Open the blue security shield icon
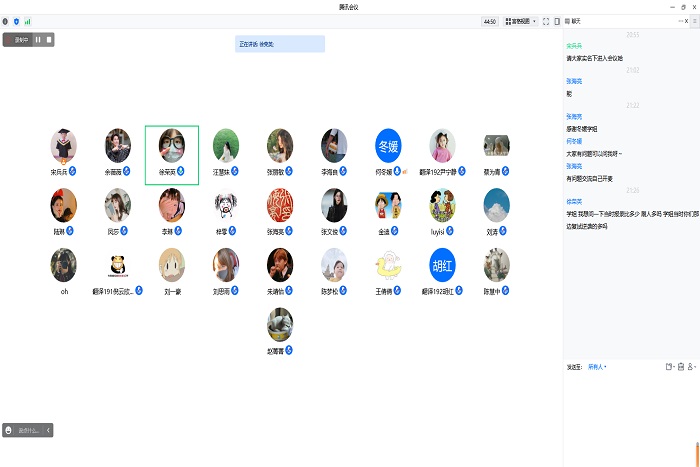The image size is (700, 467). (16, 20)
